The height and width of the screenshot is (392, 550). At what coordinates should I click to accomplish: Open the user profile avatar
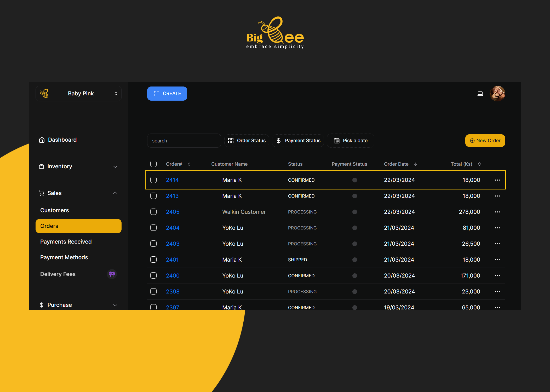pyautogui.click(x=497, y=94)
